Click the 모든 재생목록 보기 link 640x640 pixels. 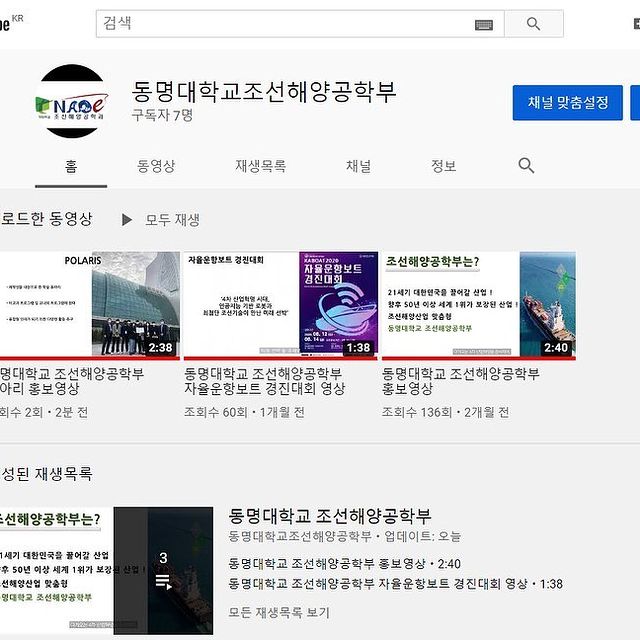coord(279,612)
